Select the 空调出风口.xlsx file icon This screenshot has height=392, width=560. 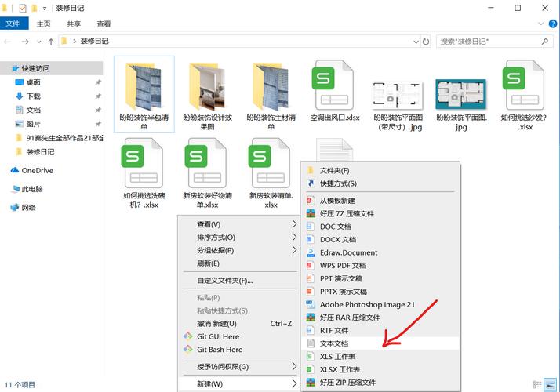(334, 85)
